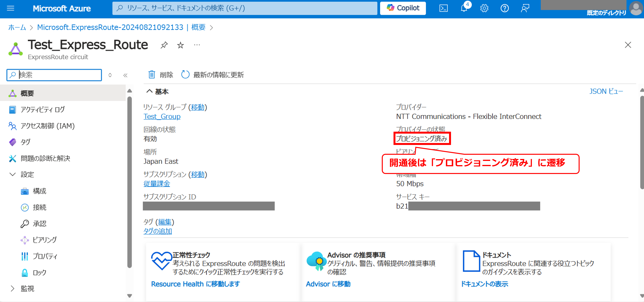Click the sidebar vertical scrollbar
The height and width of the screenshot is (302, 644).
(x=129, y=182)
